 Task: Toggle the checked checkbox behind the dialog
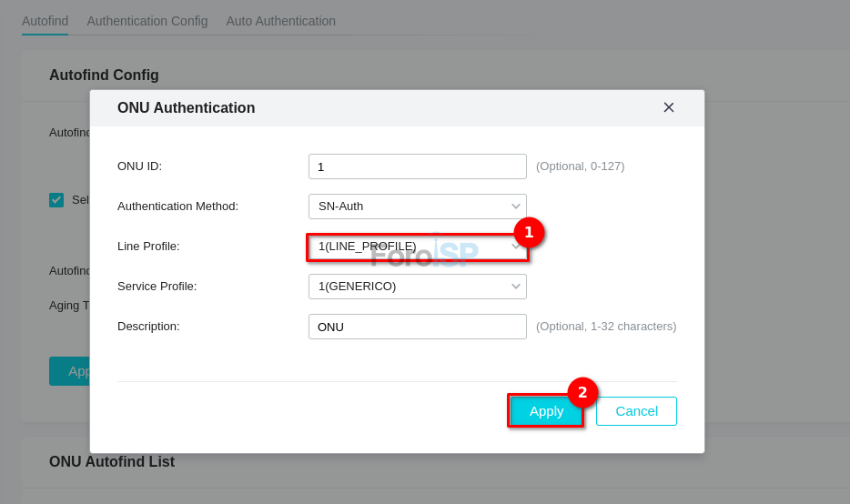[x=56, y=200]
